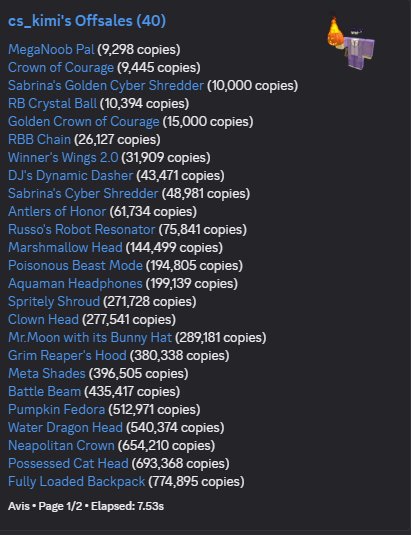Open the Crown of Courage link
Screen dimensions: 411x535
[x=61, y=68]
